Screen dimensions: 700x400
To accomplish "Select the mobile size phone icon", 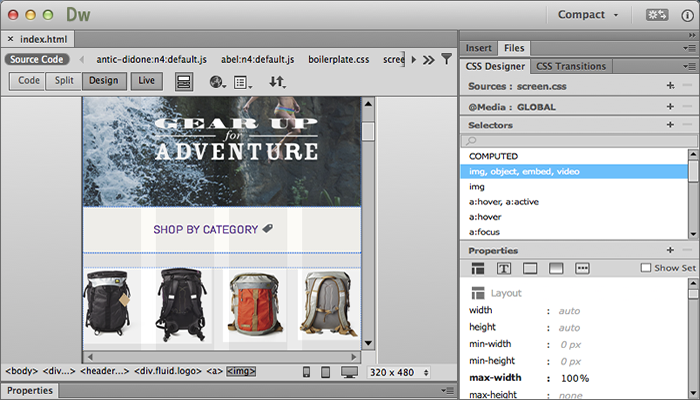I will click(x=306, y=372).
